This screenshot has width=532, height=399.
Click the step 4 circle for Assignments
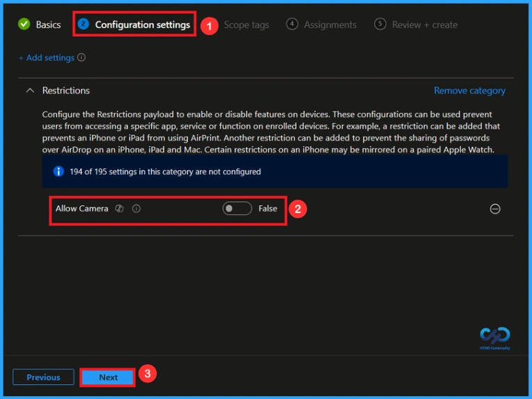[x=292, y=24]
